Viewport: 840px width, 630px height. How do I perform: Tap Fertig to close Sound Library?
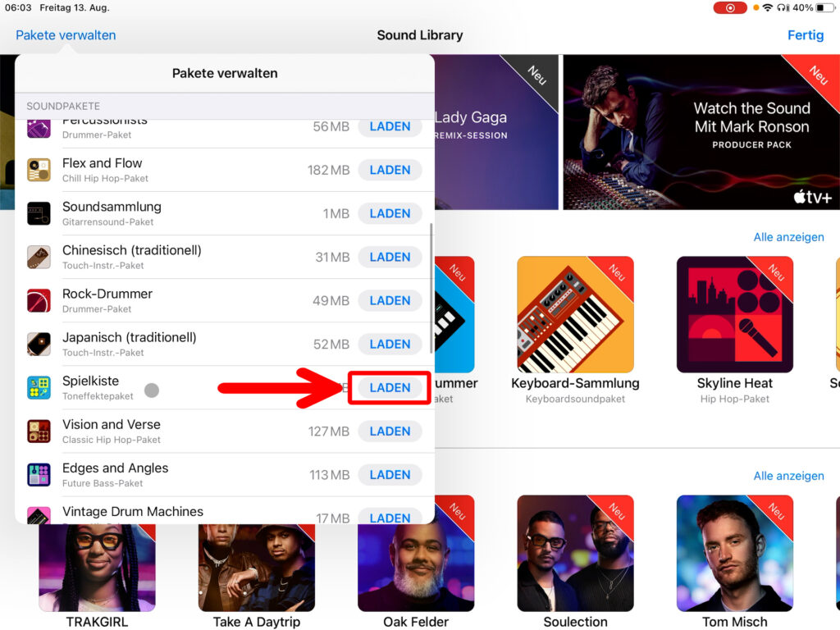pyautogui.click(x=805, y=35)
